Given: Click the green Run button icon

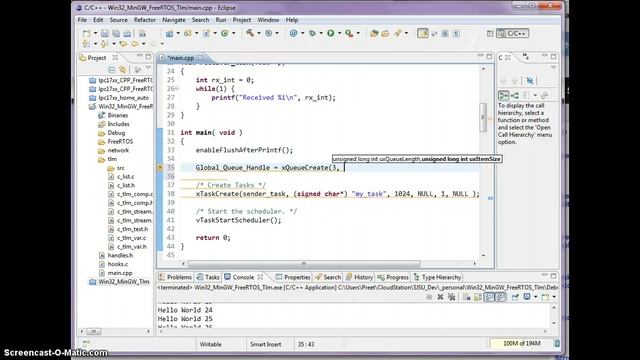Looking at the screenshot, I should (x=331, y=33).
